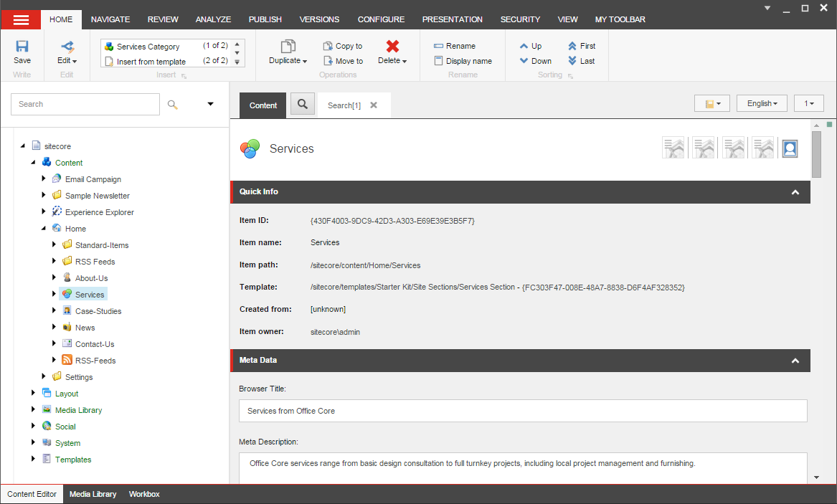
Task: Click the ribbon collapse arrow at top right
Action: [767, 8]
